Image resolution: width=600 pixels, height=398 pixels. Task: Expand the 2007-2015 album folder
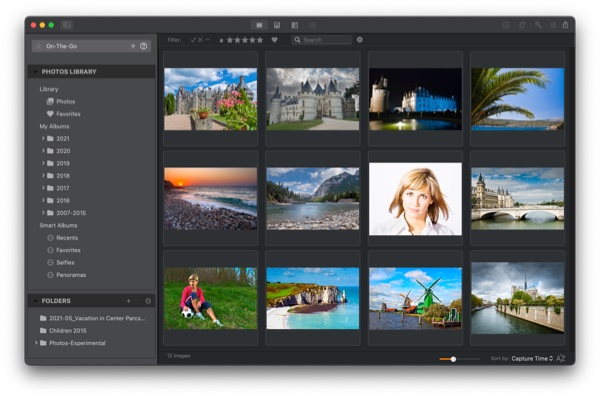pos(43,212)
